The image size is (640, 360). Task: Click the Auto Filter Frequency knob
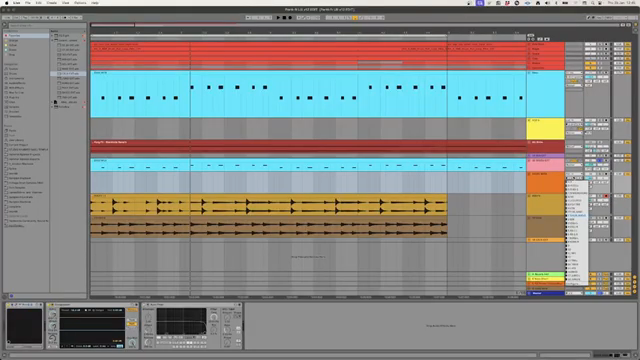point(214,317)
